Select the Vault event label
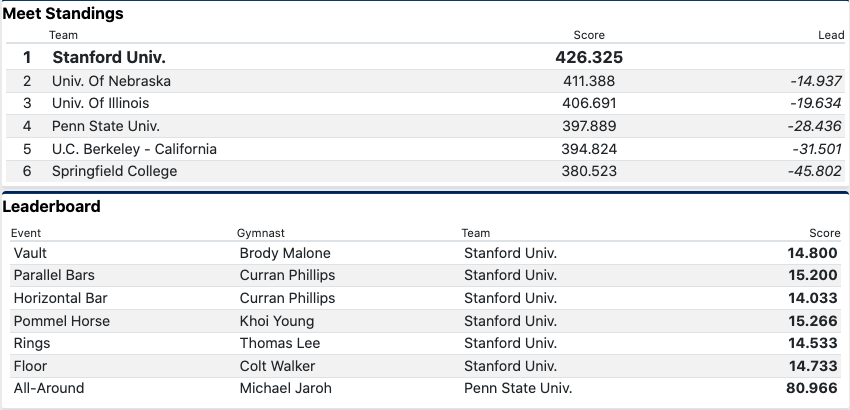Image resolution: width=850 pixels, height=410 pixels. [x=30, y=253]
